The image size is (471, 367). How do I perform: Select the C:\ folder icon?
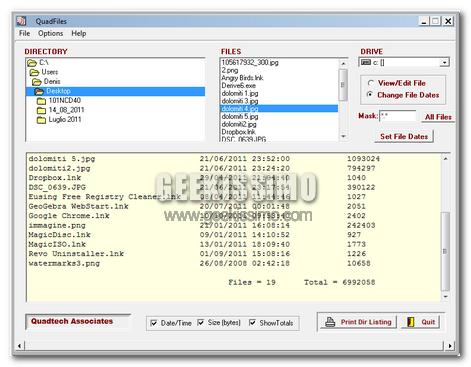(x=32, y=63)
